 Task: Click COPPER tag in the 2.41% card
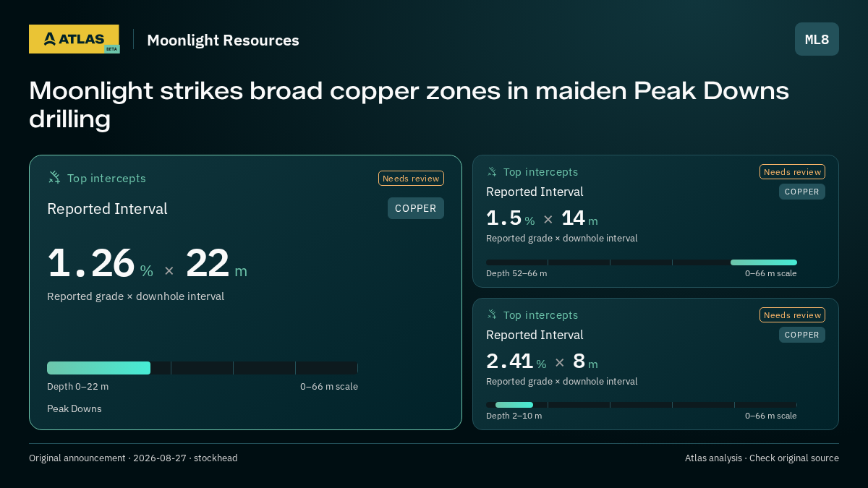coord(802,335)
